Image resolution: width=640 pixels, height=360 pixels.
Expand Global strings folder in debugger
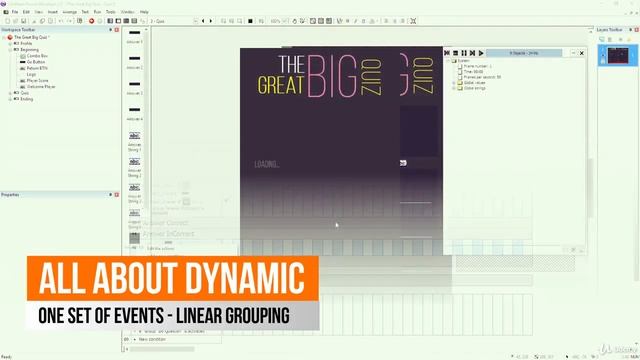click(x=454, y=88)
